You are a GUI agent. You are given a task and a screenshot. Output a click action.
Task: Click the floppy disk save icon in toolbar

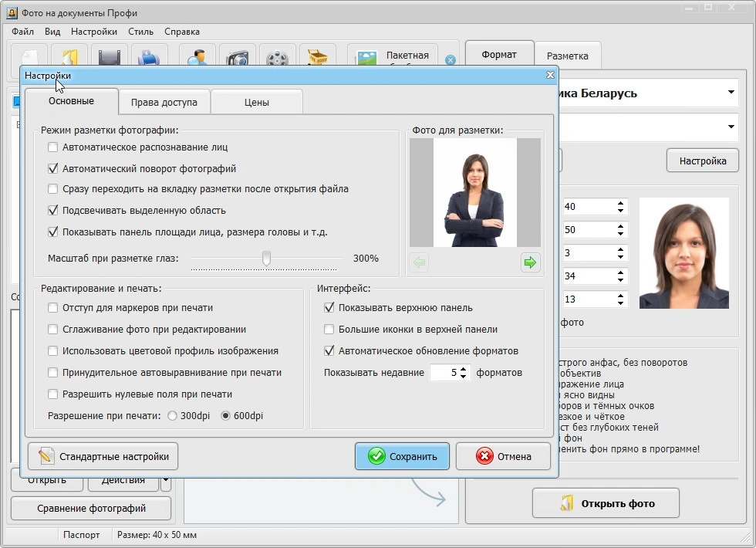pyautogui.click(x=109, y=56)
